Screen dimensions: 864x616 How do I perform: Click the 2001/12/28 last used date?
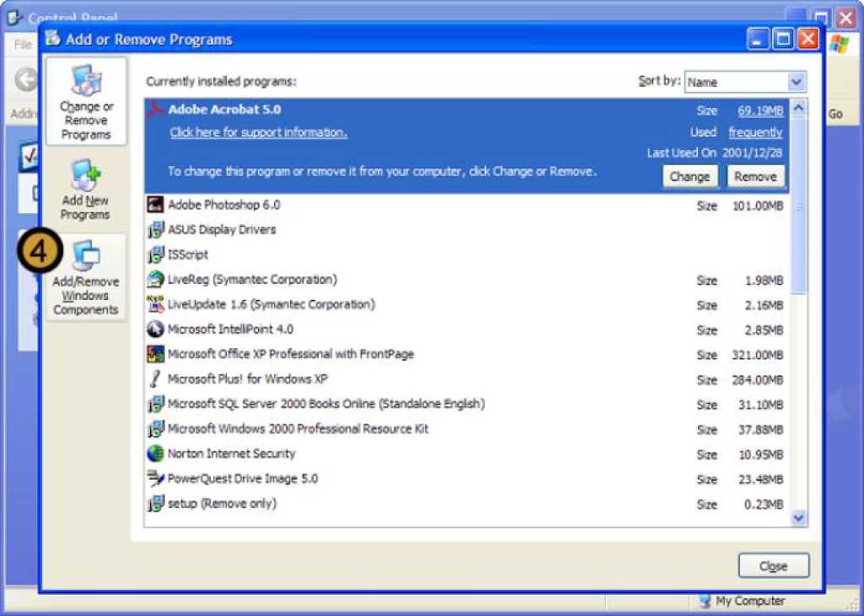click(x=753, y=153)
